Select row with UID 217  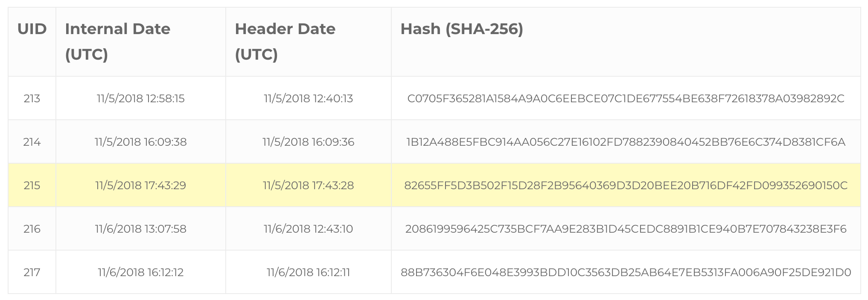coord(434,272)
